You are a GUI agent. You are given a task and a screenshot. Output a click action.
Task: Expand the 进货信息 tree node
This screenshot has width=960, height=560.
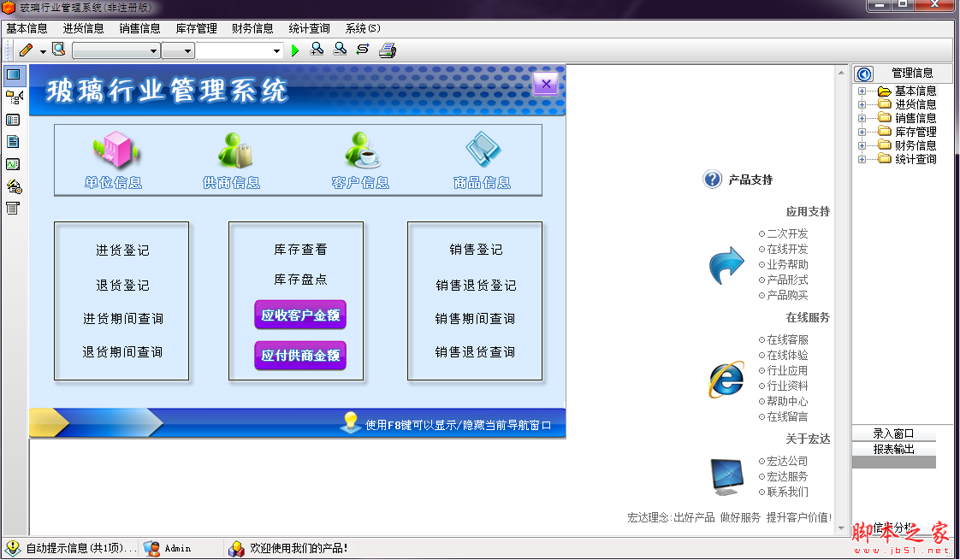coord(862,104)
